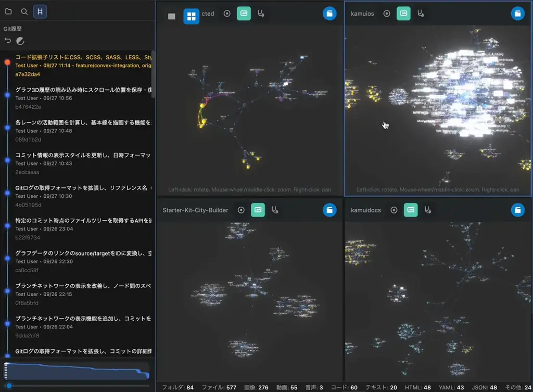Click the target icon in Starter-Kit-City-Builder panel

[241, 210]
